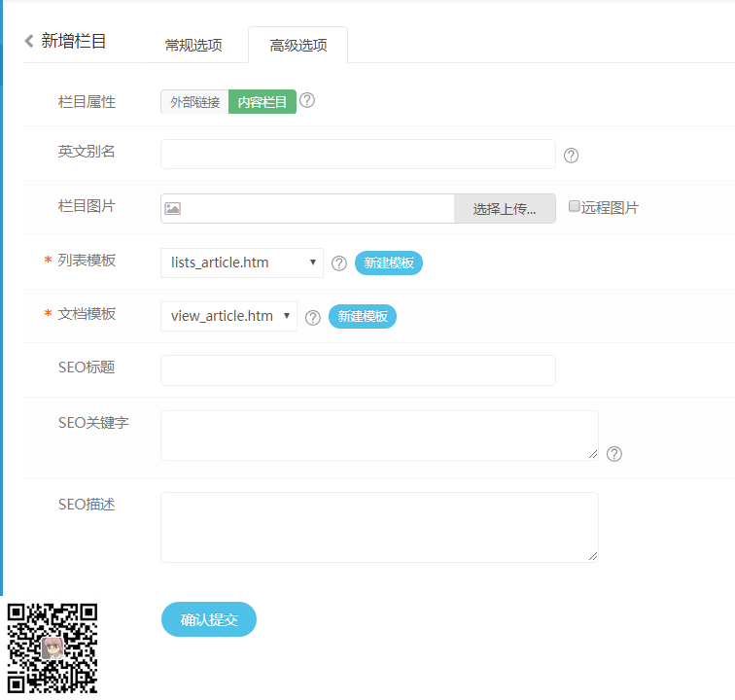Focus the SEO描述 textarea
Screen dimensions: 735x700
[379, 527]
